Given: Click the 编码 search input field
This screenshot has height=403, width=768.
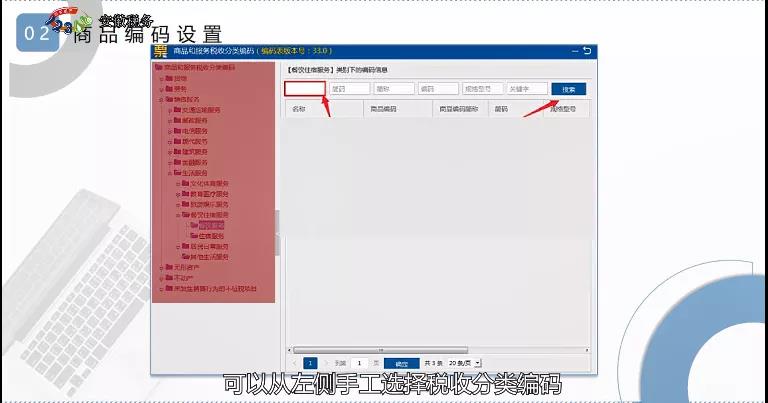Looking at the screenshot, I should (438, 89).
